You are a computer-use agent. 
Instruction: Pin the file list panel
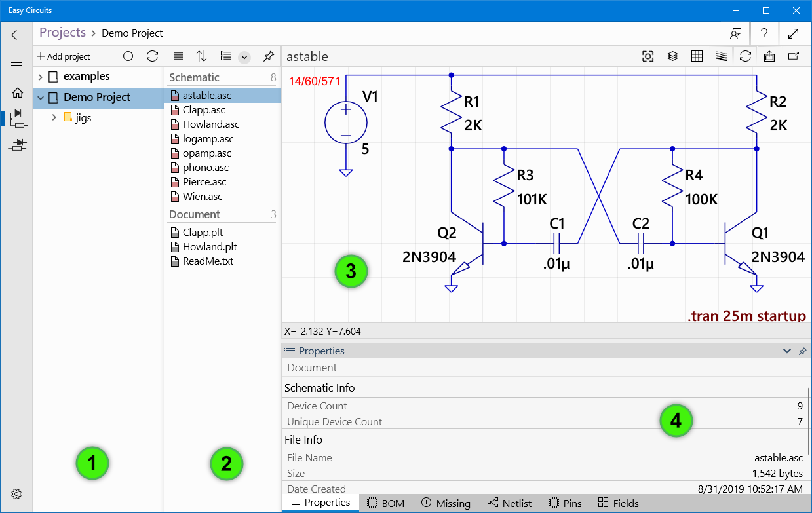(x=268, y=56)
